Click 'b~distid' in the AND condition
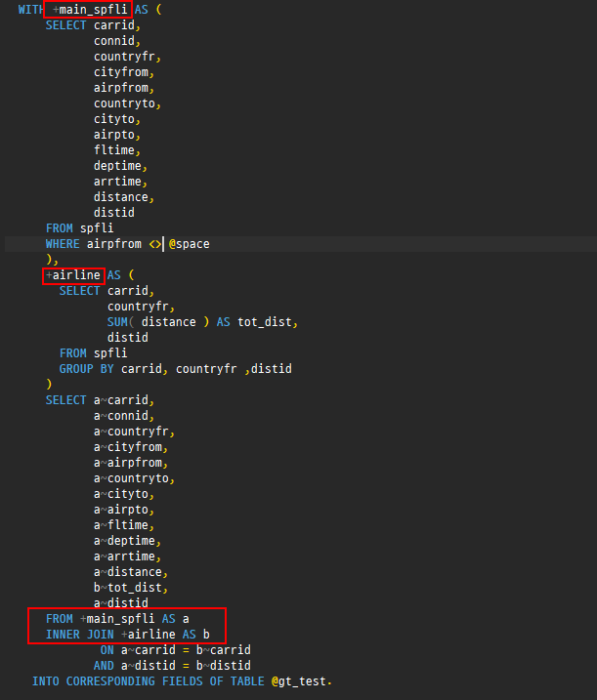This screenshot has height=700, width=597. pyautogui.click(x=224, y=666)
